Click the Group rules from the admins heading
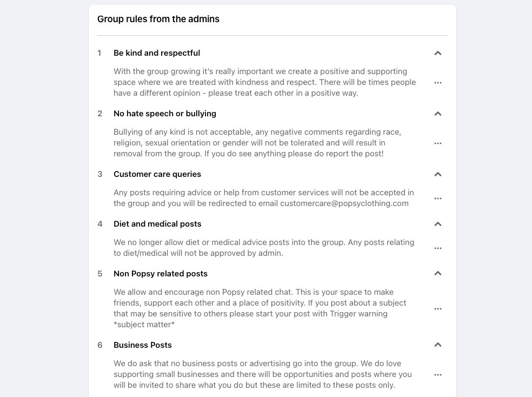The image size is (532, 397). (x=158, y=19)
